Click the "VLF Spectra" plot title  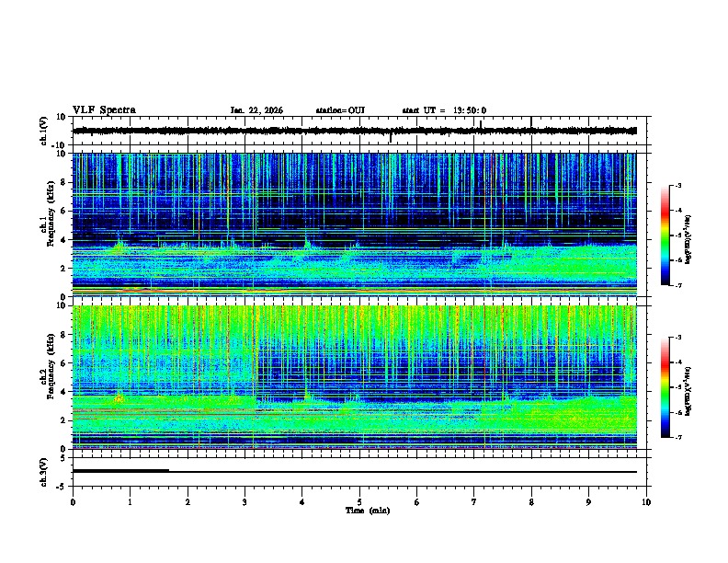point(104,110)
